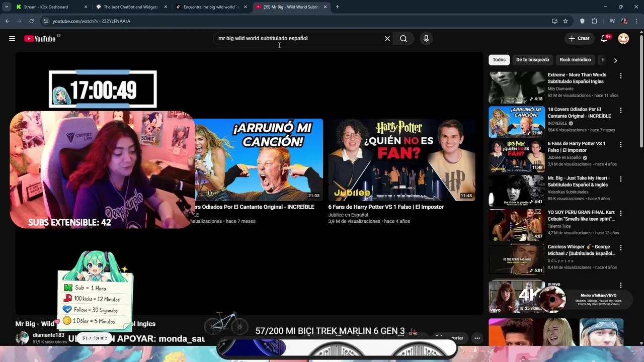The height and width of the screenshot is (362, 644).
Task: Open more actions three-dot button below video
Action: (x=477, y=338)
